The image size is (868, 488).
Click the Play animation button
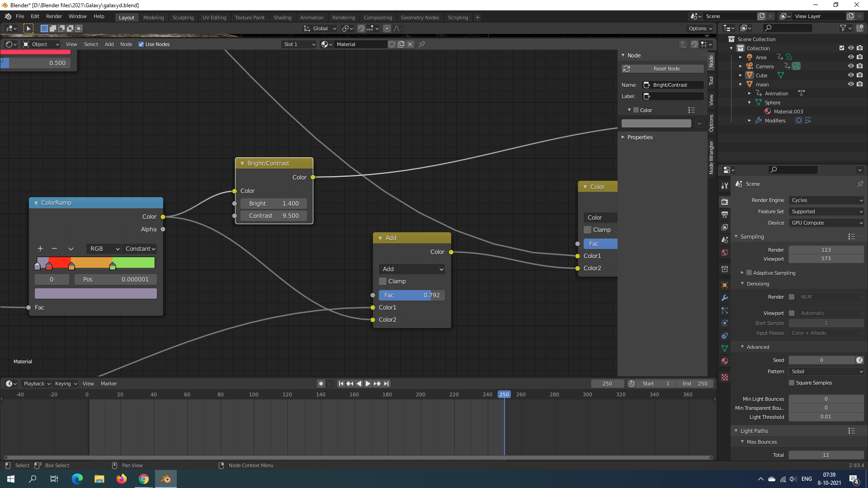[368, 384]
